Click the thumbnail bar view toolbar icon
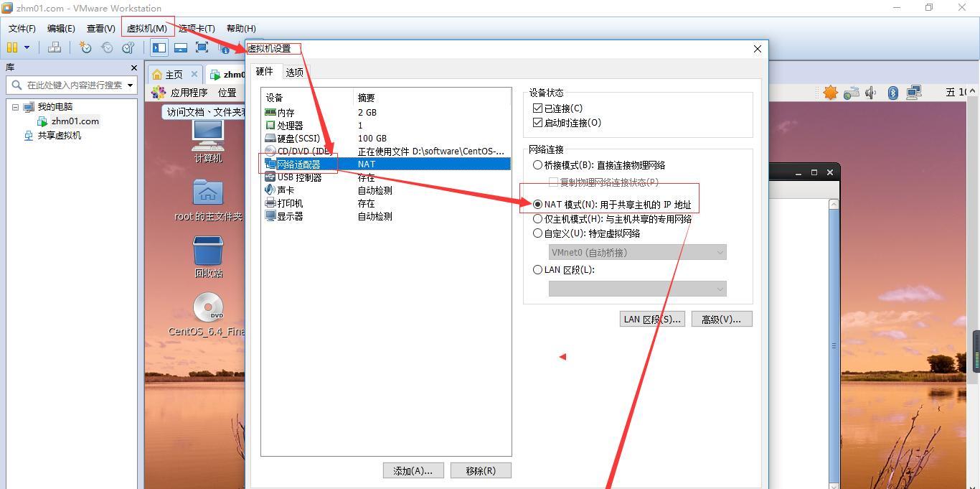980x489 pixels. click(x=181, y=47)
